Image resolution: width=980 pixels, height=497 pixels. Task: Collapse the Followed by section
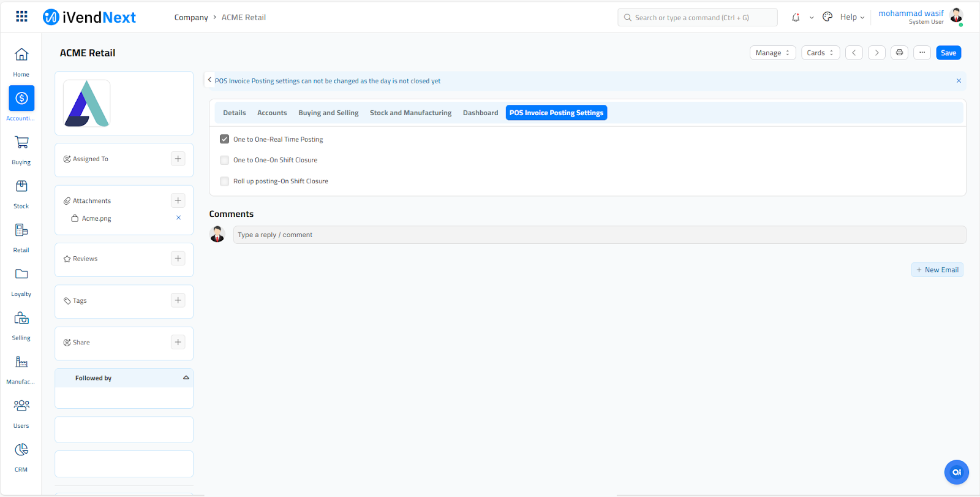click(x=186, y=377)
